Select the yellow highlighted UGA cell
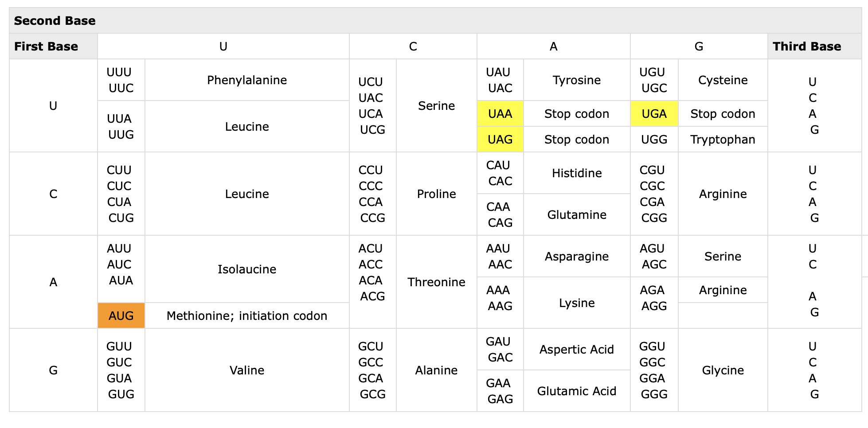 click(x=654, y=114)
